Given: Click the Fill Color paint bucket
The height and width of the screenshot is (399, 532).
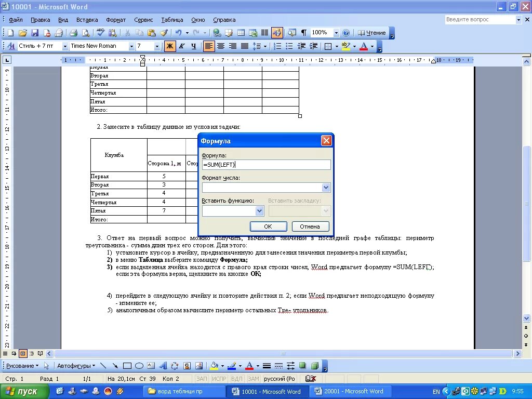Looking at the screenshot, I should pyautogui.click(x=214, y=366).
